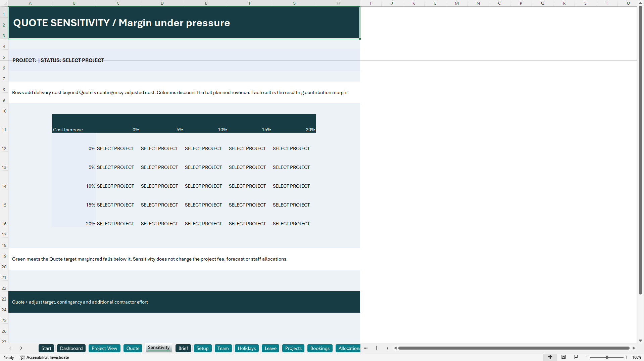The height and width of the screenshot is (361, 644).
Task: Open the Holidays sheet tab
Action: 247,348
